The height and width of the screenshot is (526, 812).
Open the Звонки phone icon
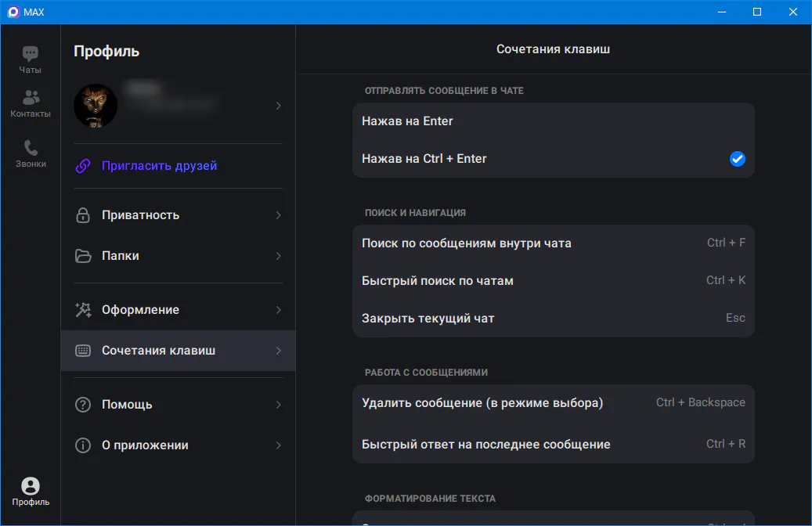click(31, 148)
